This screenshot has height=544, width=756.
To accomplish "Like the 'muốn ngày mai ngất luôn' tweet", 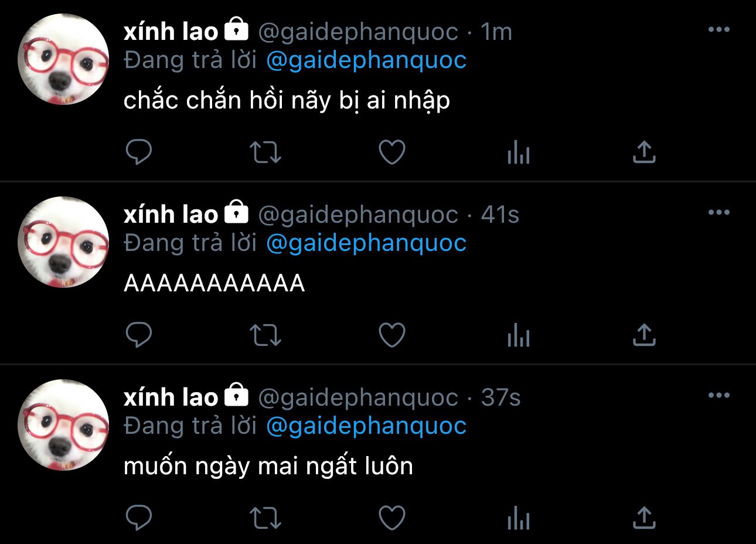I will tap(391, 518).
